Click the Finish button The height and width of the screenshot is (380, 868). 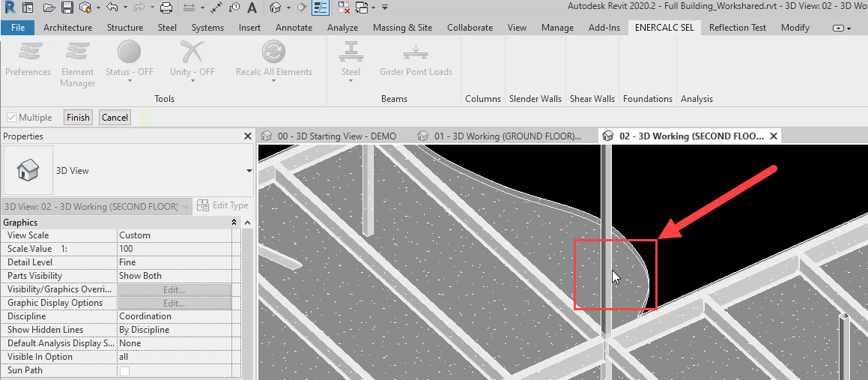click(78, 118)
